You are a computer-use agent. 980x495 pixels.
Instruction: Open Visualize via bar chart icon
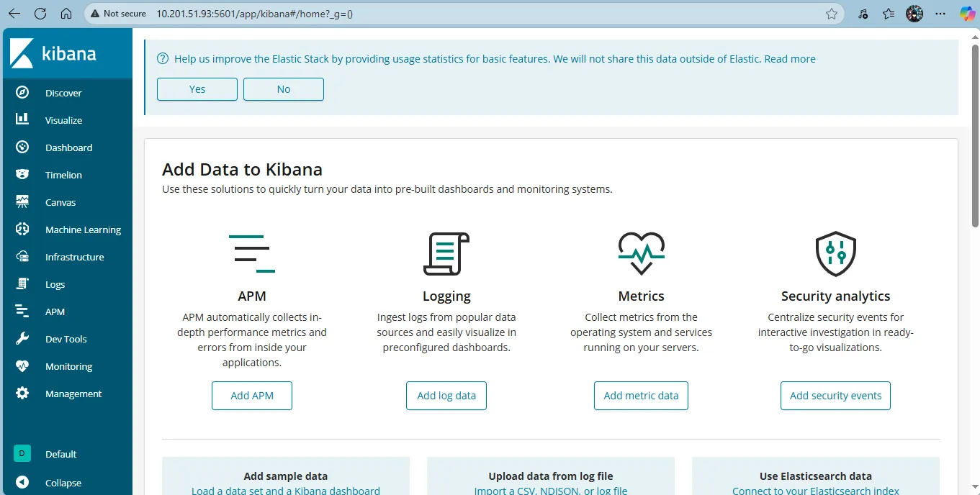click(22, 119)
